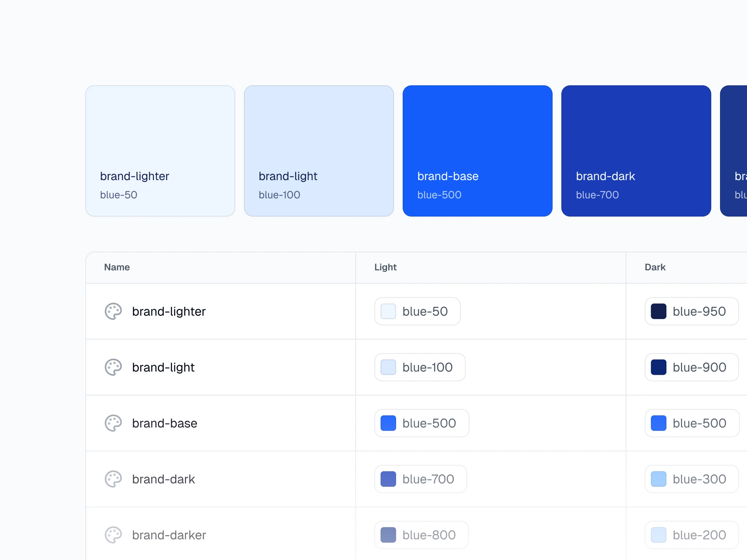
Task: Open the blue-700 light value chip
Action: (421, 479)
